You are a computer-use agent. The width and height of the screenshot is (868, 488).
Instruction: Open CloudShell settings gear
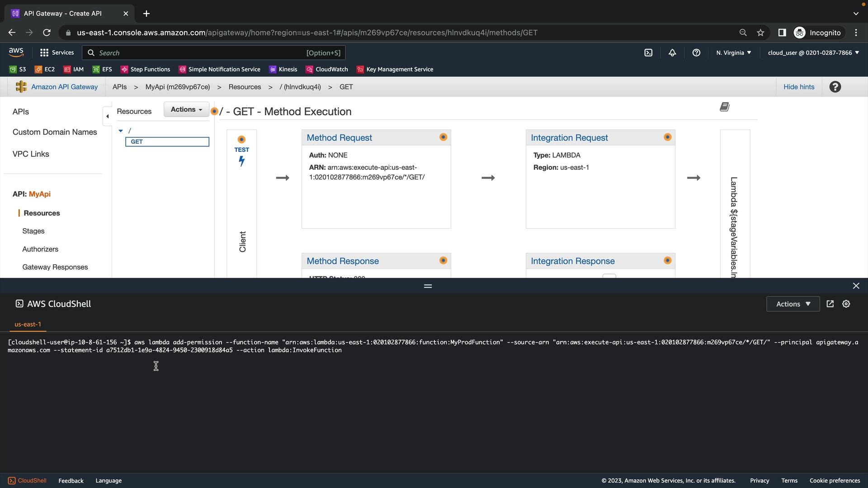pos(846,304)
